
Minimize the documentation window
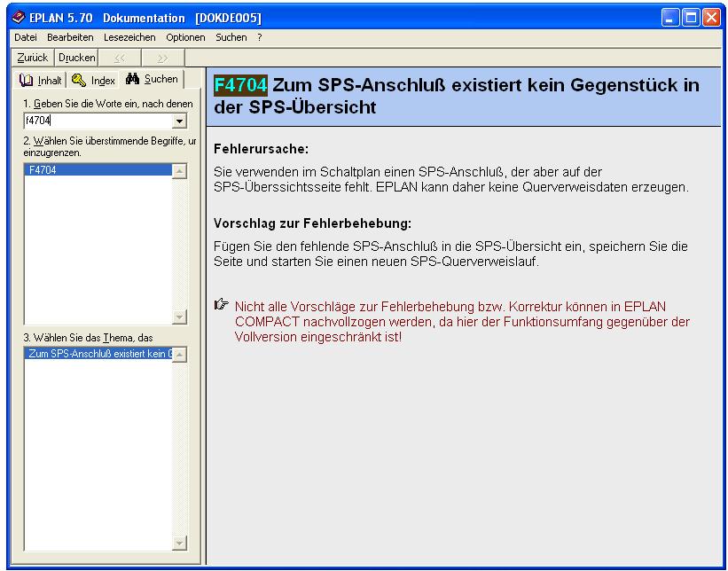tap(670, 18)
